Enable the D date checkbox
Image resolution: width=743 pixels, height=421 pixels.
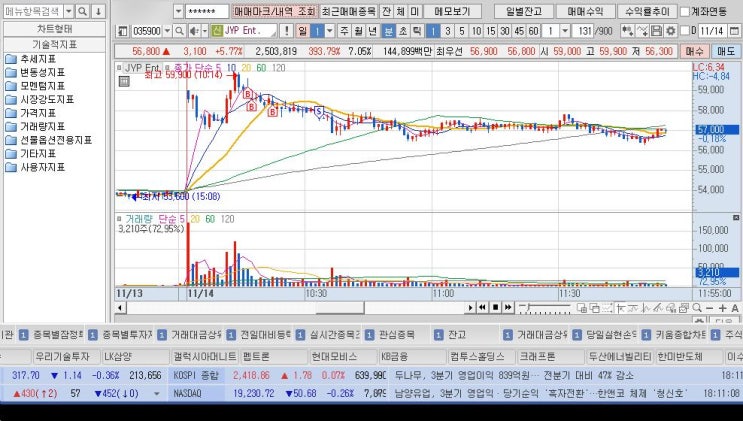[685, 31]
